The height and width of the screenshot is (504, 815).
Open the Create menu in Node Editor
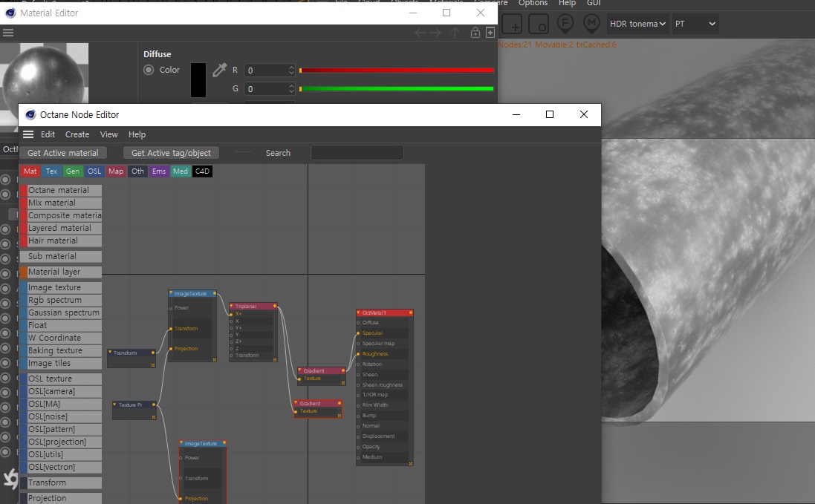pos(77,134)
